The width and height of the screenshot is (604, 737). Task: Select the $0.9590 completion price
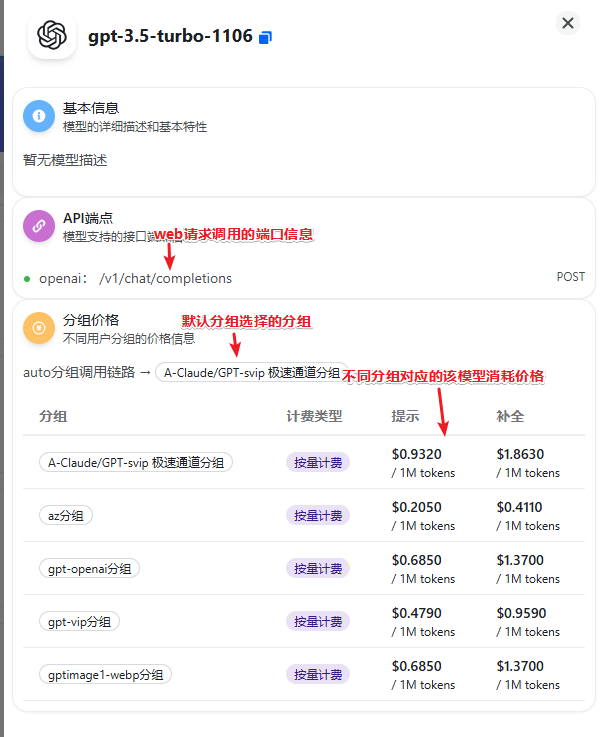coord(521,613)
